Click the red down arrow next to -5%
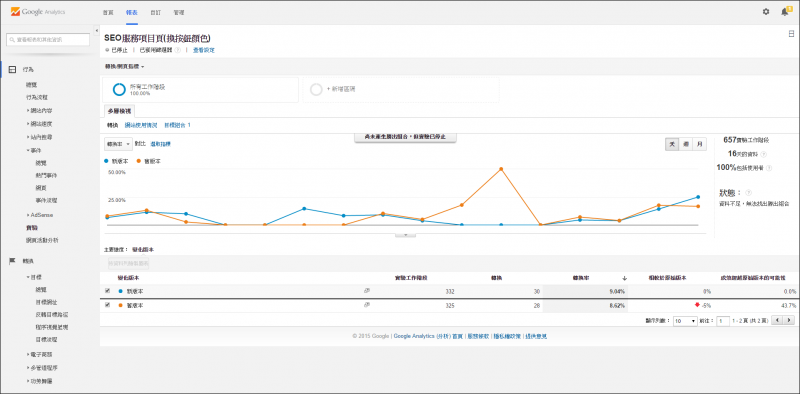This screenshot has width=800, height=395. (697, 305)
